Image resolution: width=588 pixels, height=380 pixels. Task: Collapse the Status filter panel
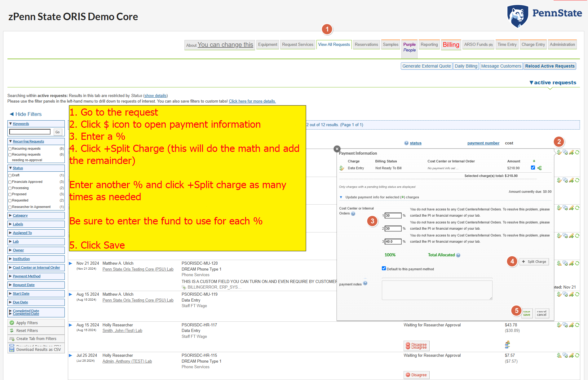click(x=18, y=168)
